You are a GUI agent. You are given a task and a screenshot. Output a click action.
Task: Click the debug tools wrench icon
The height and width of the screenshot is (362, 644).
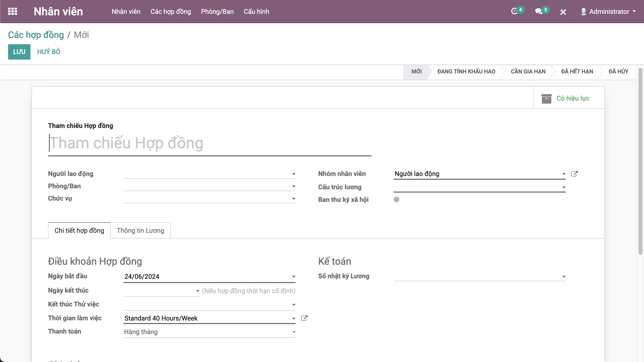[563, 12]
